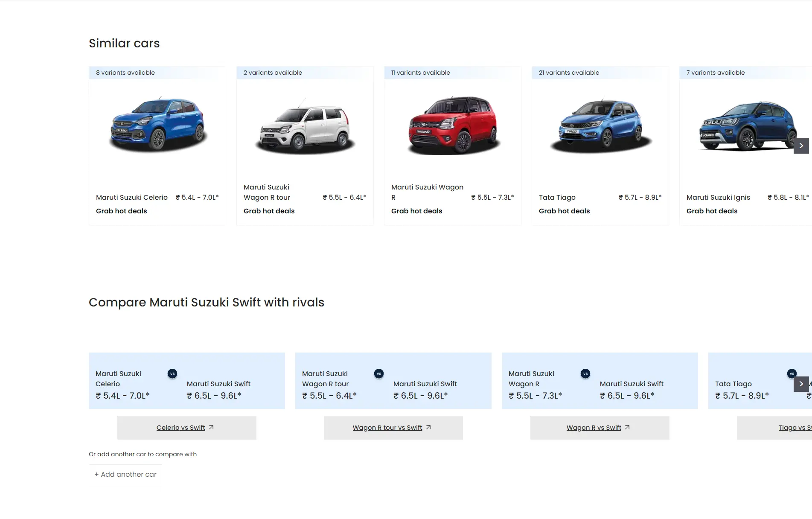The width and height of the screenshot is (812, 519).
Task: Open the blue Maruti Suzuki Celerio car image
Action: (157, 125)
